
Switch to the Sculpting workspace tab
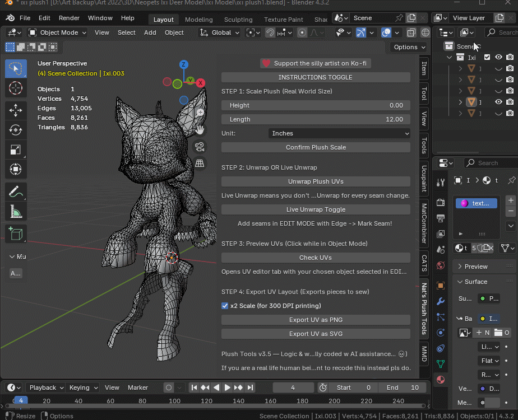(x=238, y=20)
